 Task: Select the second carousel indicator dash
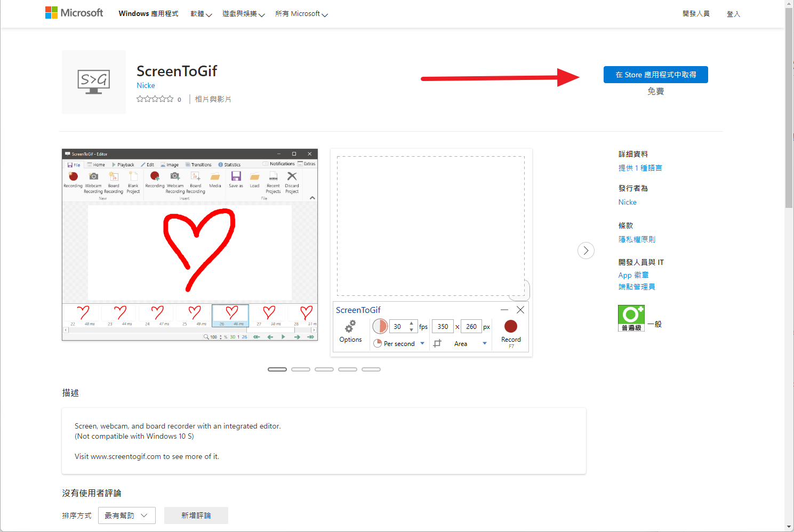click(301, 369)
